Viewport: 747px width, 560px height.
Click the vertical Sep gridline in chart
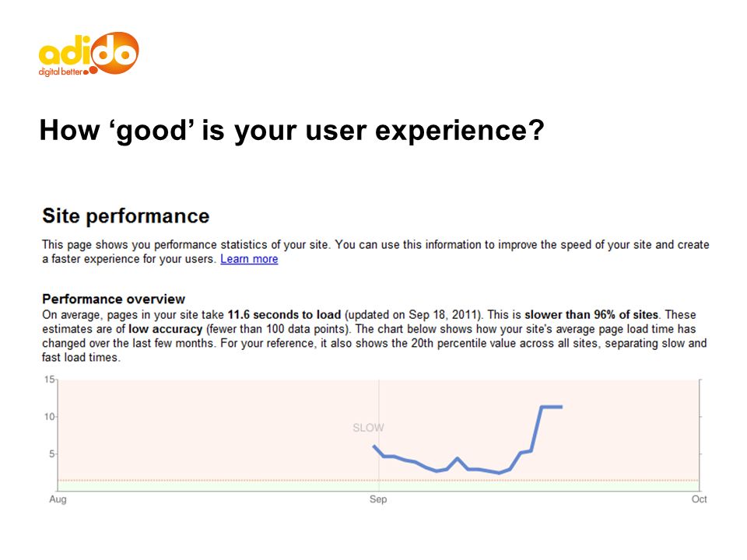(379, 436)
